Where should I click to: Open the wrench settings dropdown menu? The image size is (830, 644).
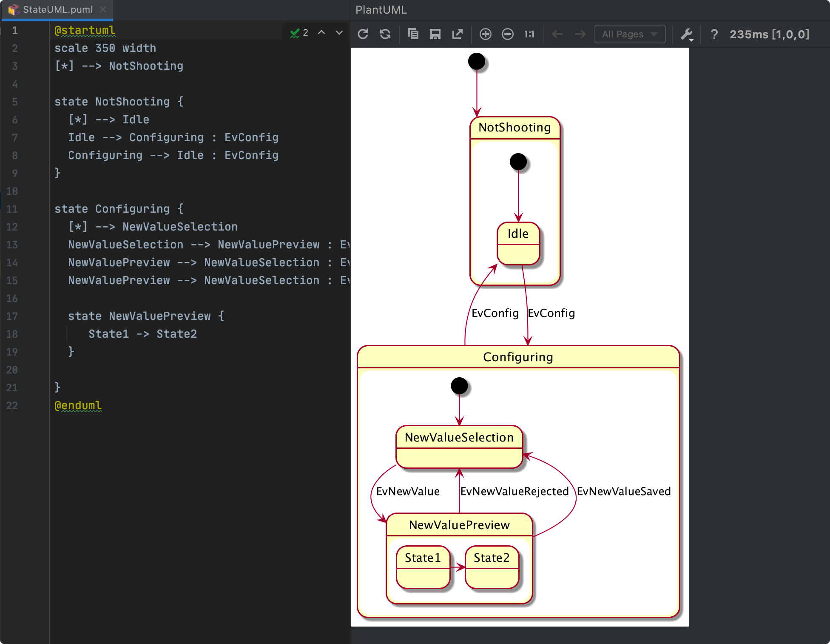687,34
